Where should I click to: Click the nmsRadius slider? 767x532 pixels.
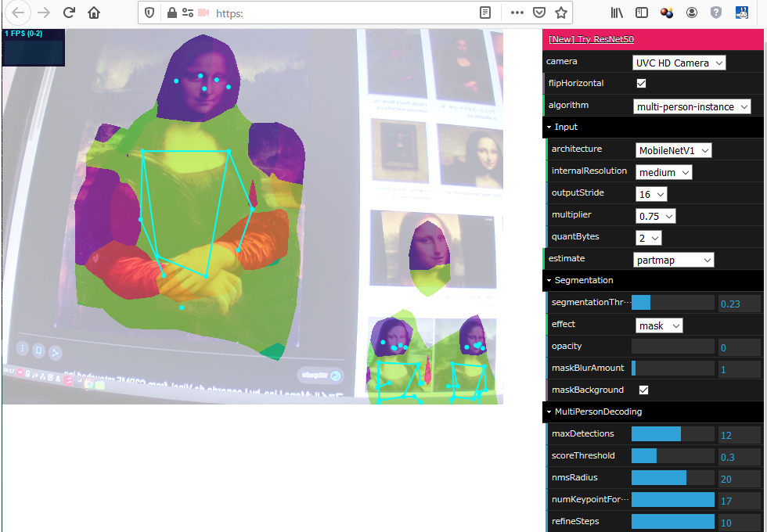(x=673, y=478)
